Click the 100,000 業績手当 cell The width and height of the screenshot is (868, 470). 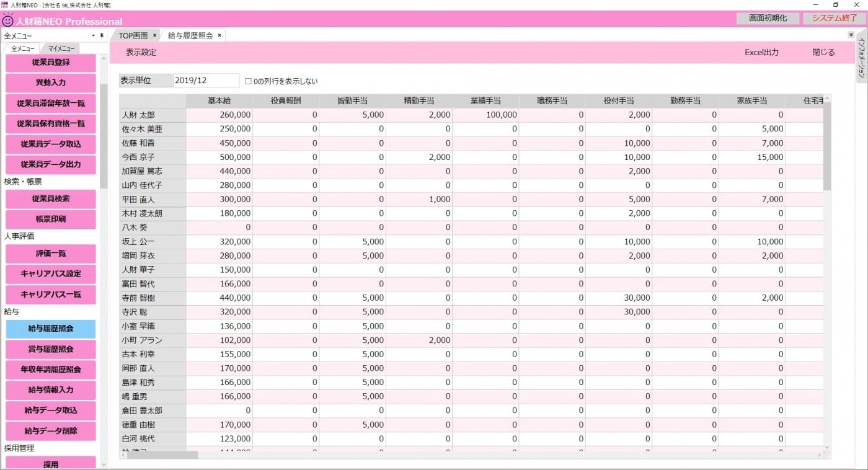pos(485,115)
